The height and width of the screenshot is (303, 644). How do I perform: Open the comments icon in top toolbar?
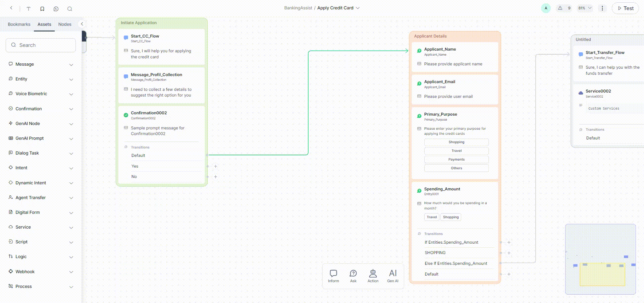click(56, 9)
